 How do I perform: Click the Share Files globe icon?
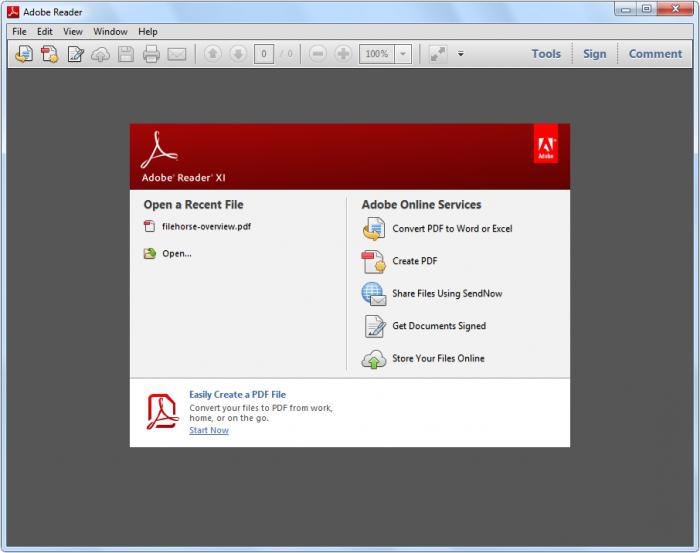(x=374, y=294)
